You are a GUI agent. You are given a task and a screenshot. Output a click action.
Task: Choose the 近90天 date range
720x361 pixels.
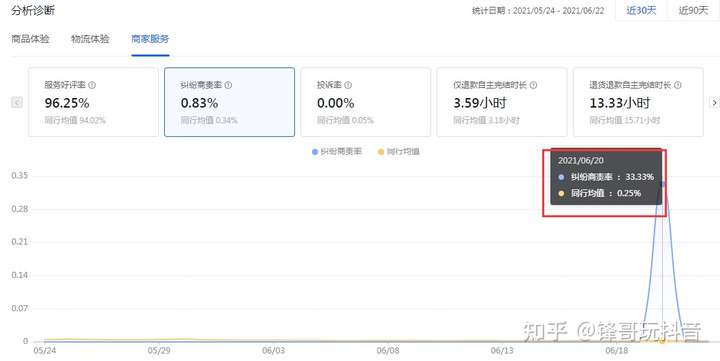693,10
